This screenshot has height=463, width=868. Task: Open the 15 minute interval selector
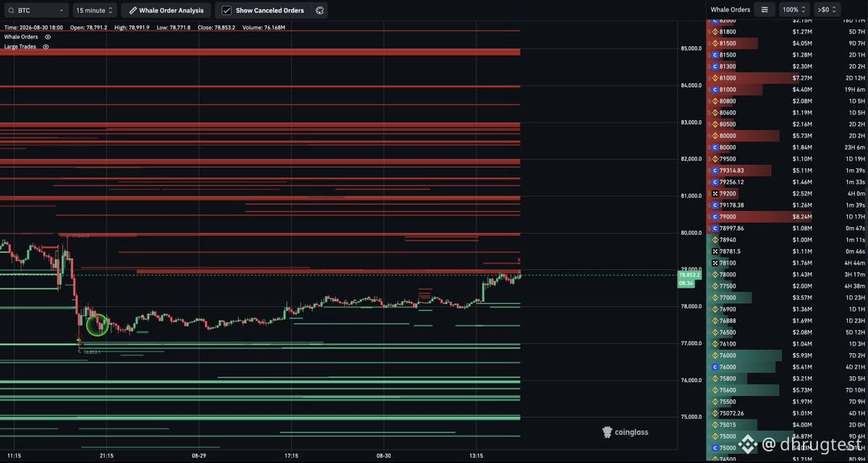[x=94, y=10]
